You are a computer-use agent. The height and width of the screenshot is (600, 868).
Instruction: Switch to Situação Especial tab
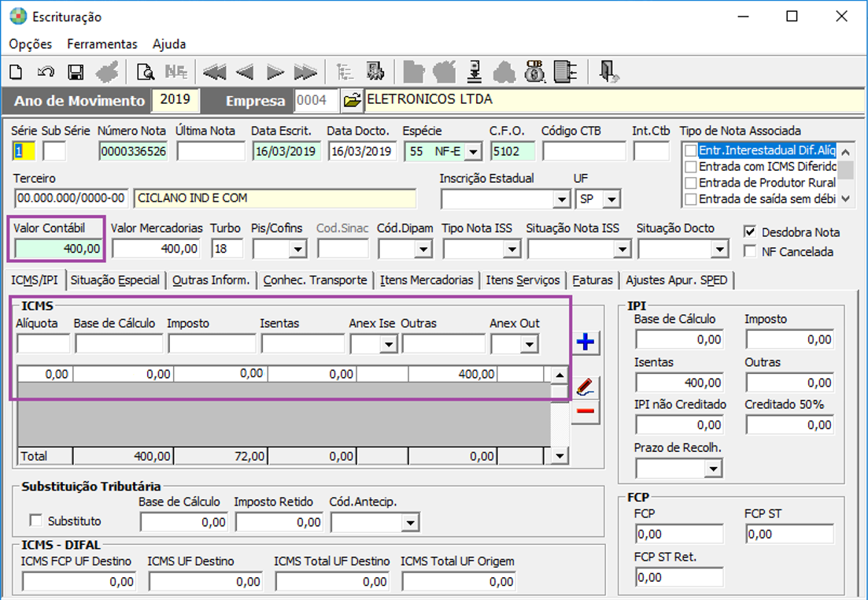(115, 280)
